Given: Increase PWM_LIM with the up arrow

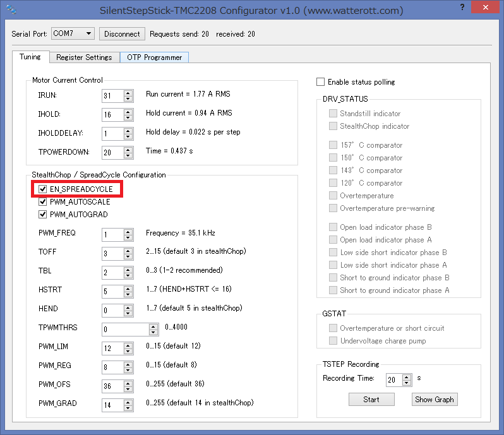Looking at the screenshot, I should pos(128,345).
